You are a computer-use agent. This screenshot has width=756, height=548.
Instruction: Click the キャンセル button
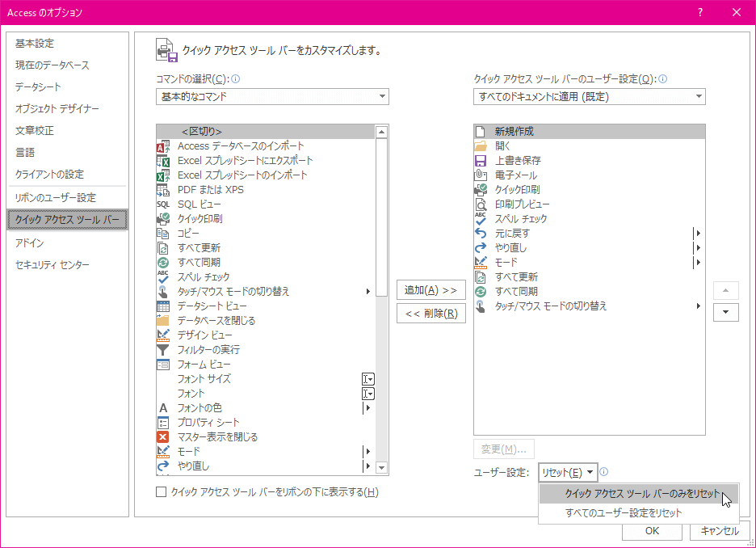(x=720, y=531)
